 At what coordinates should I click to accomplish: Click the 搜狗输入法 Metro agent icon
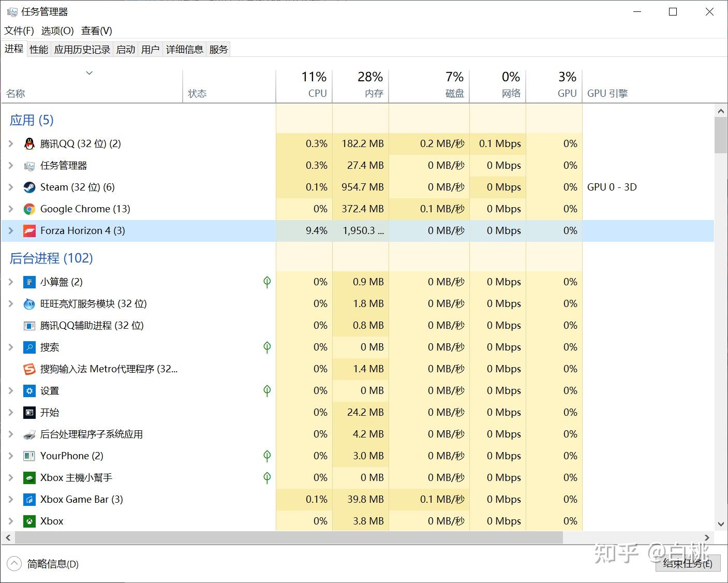tap(29, 369)
